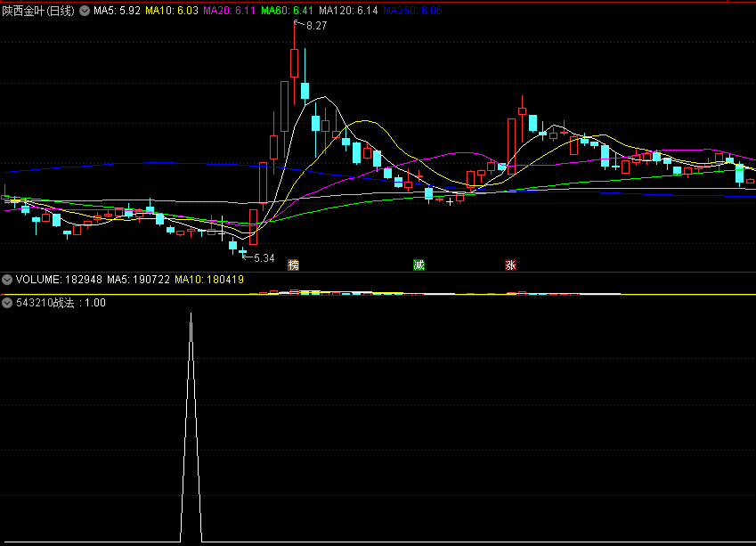Click the MA20: 6.11 label

pyautogui.click(x=229, y=11)
